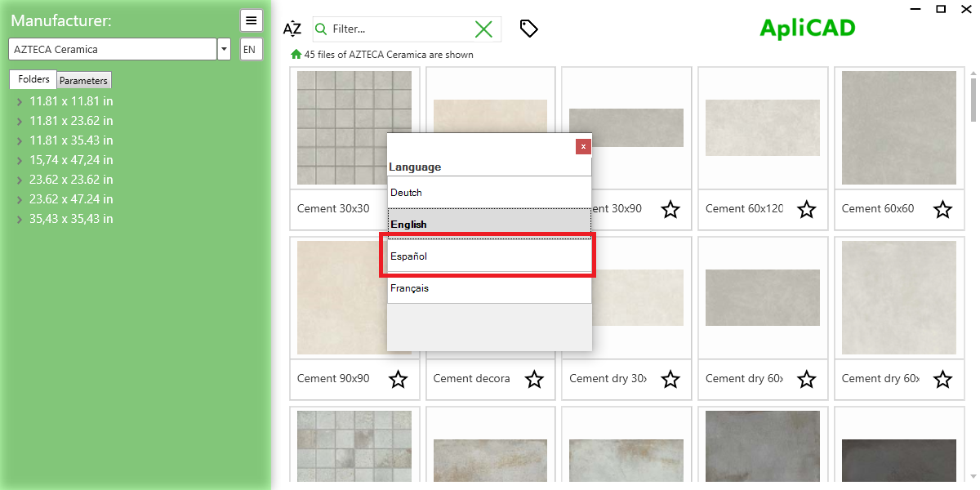Viewport: 980px width, 490px height.
Task: Switch to the Parameters tab
Action: [x=83, y=79]
